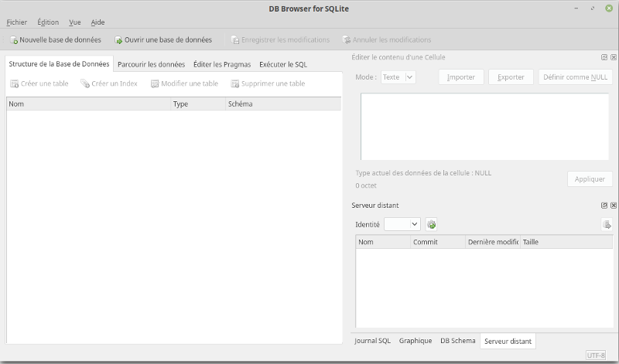The width and height of the screenshot is (619, 364).
Task: Click the Ouvrir une base de données icon
Action: click(118, 39)
